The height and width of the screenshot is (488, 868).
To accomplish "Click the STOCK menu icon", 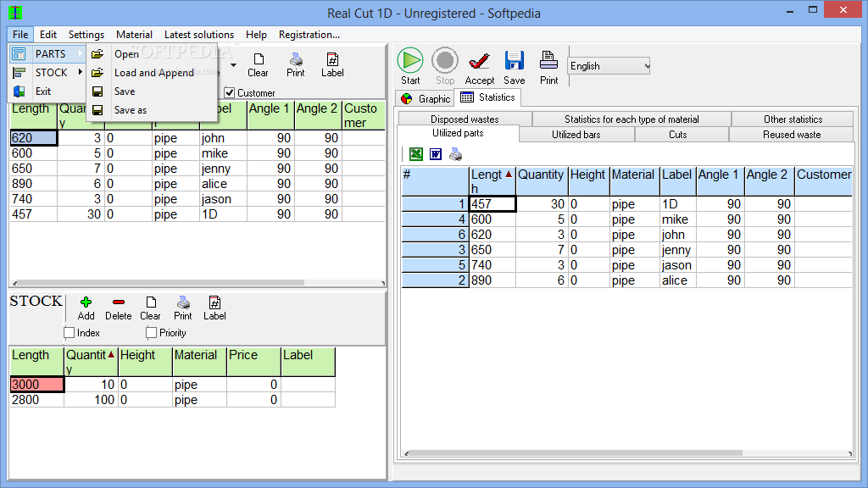I will pos(19,73).
